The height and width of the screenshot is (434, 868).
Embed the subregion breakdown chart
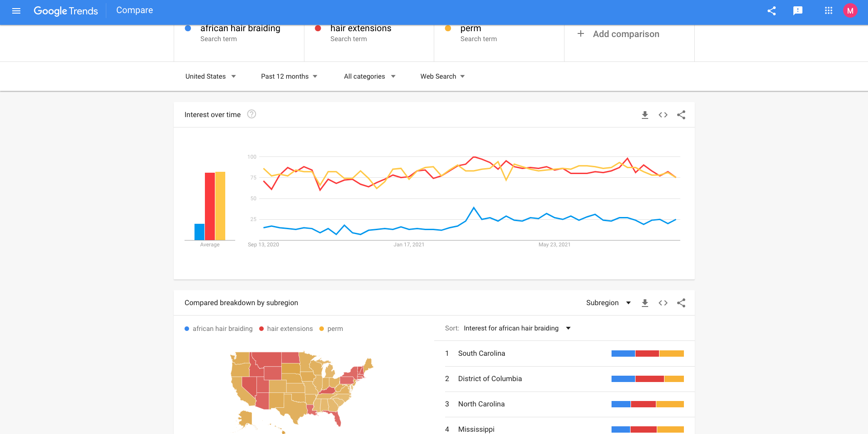pos(663,303)
